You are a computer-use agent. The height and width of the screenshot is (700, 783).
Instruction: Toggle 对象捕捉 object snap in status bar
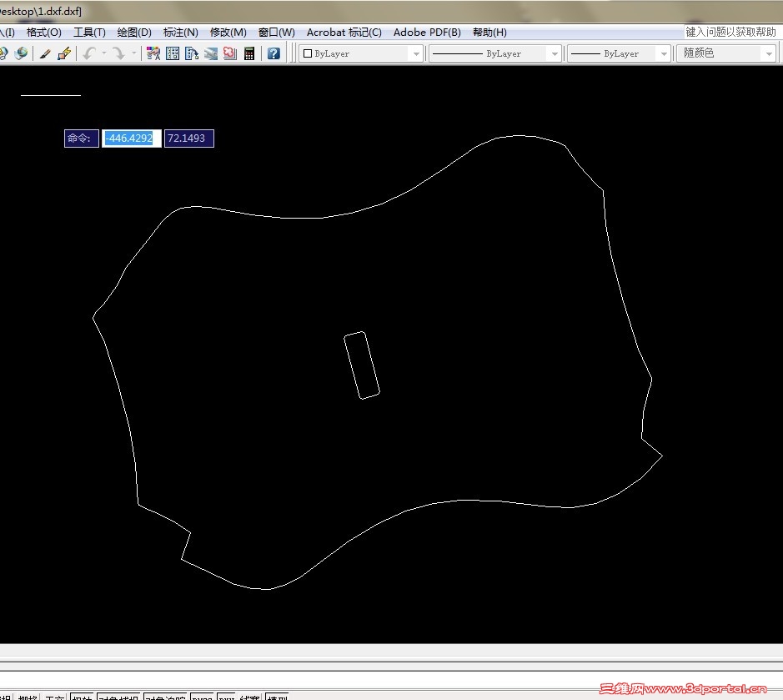click(118, 697)
